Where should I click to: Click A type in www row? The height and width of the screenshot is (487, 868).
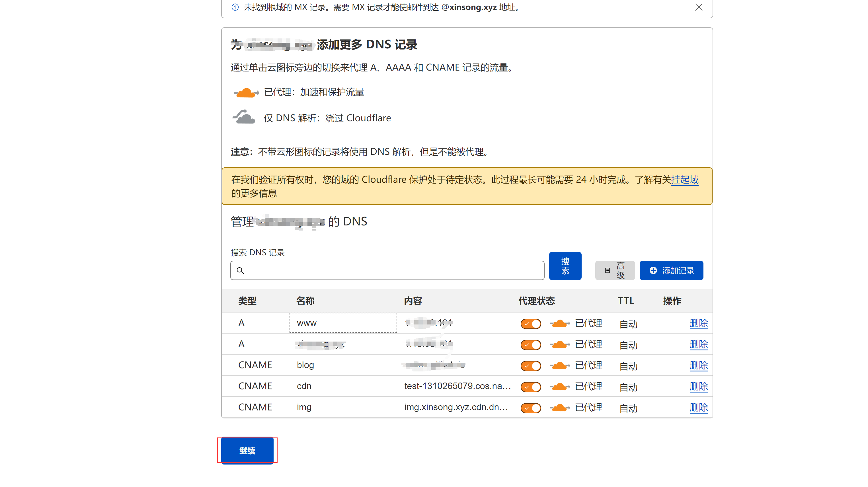click(241, 323)
